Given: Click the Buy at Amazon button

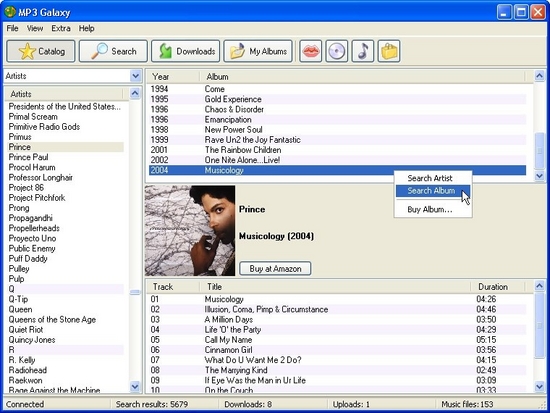Looking at the screenshot, I should [x=275, y=269].
